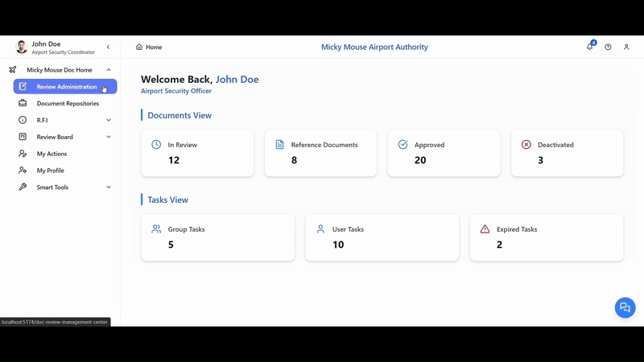Click the Documents View section heading
The width and height of the screenshot is (644, 362).
(x=180, y=115)
